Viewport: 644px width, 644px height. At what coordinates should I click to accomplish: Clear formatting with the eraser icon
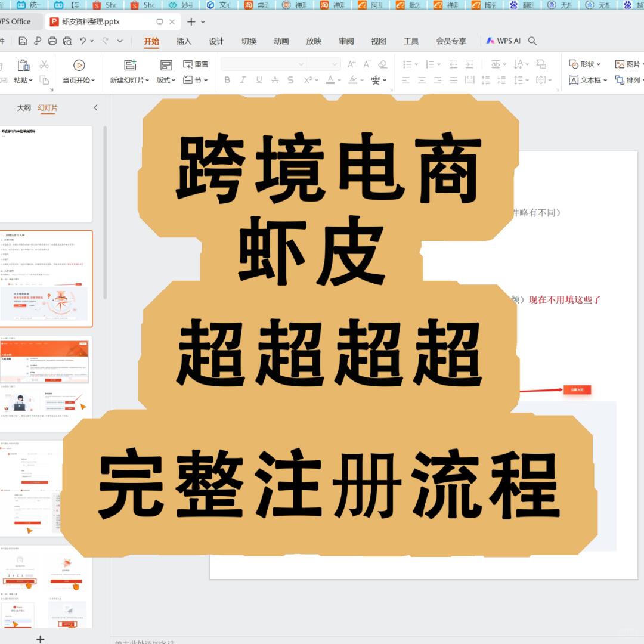[383, 64]
